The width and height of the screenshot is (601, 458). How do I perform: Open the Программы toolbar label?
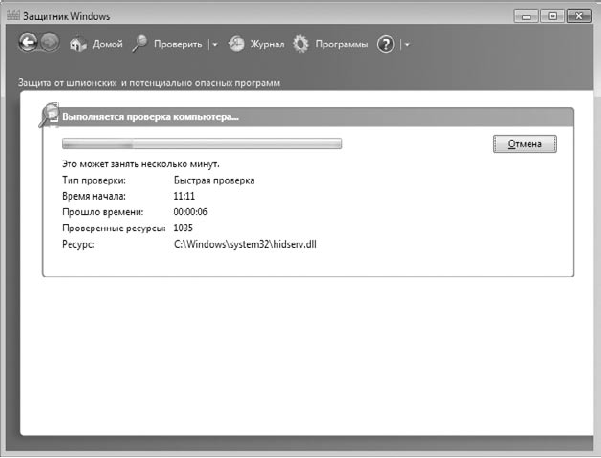[x=342, y=44]
